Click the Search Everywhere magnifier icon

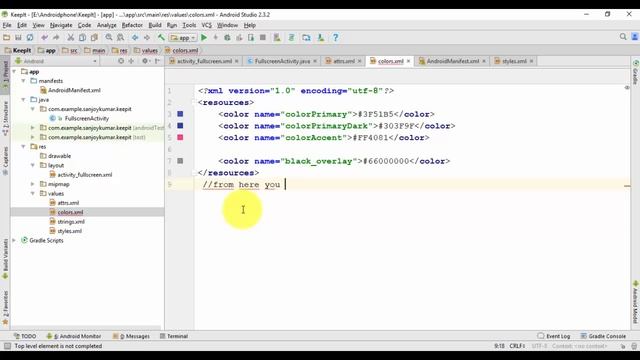[623, 37]
